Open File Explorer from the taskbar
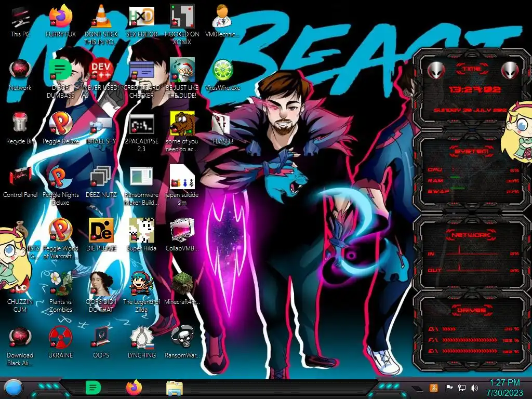The image size is (532, 399). (x=175, y=388)
